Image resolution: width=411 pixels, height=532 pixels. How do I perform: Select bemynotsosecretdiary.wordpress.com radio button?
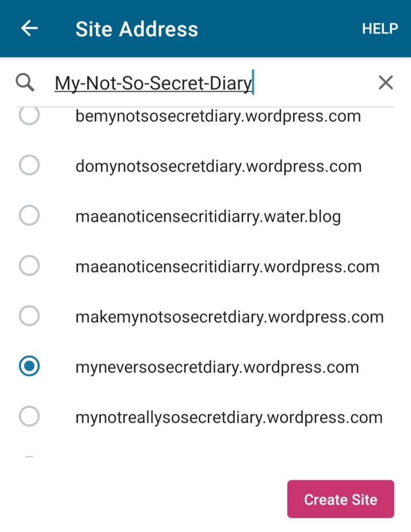click(29, 117)
